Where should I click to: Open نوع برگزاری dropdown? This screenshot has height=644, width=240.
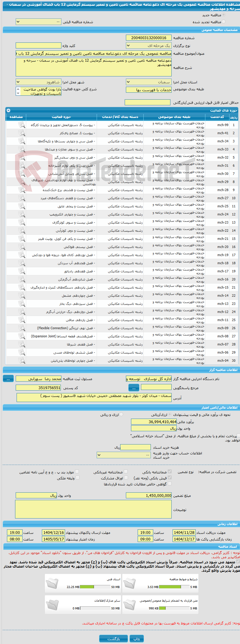pyautogui.click(x=148, y=46)
